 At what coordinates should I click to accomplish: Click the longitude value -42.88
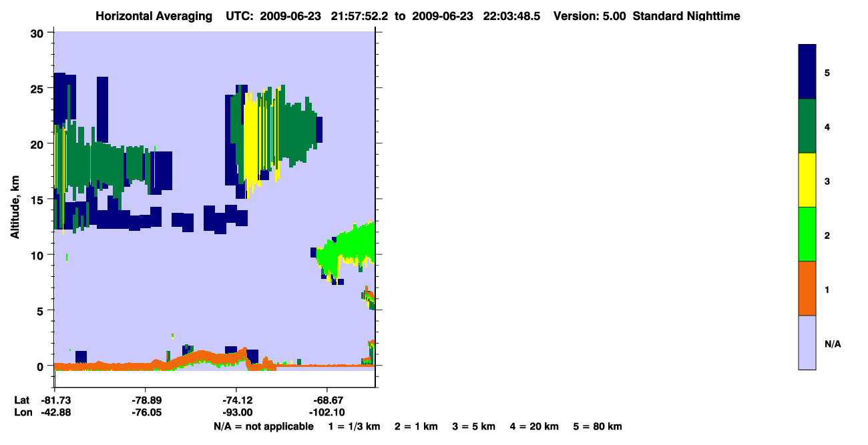55,413
